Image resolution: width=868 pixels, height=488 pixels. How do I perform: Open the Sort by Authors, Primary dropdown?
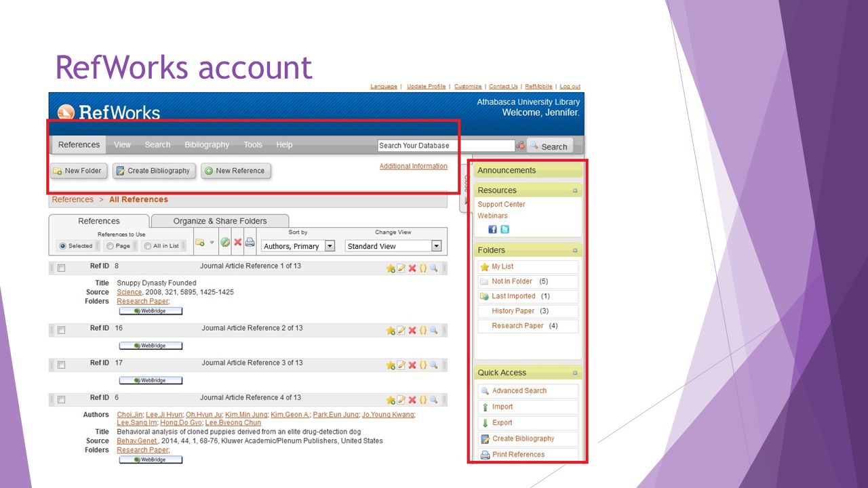(298, 246)
